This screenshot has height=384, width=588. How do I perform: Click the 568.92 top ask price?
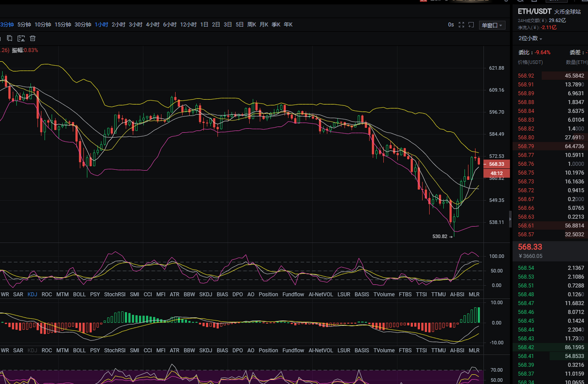click(x=526, y=76)
